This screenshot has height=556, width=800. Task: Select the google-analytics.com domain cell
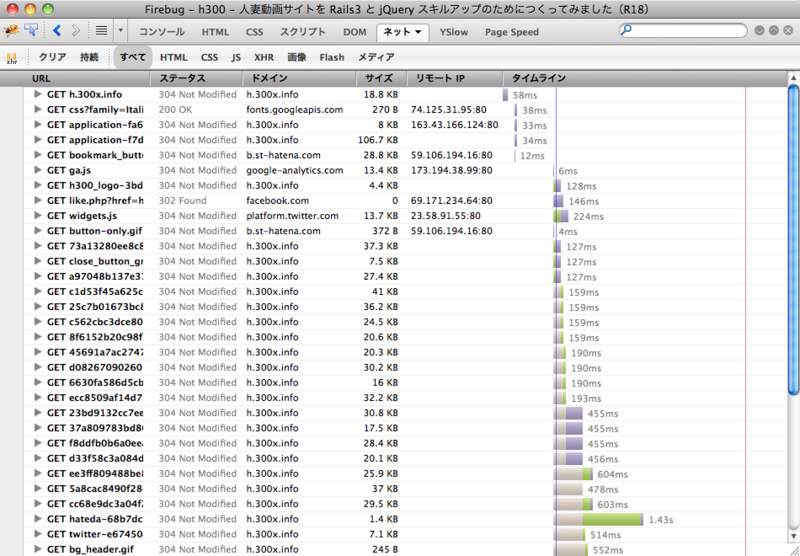(x=294, y=170)
